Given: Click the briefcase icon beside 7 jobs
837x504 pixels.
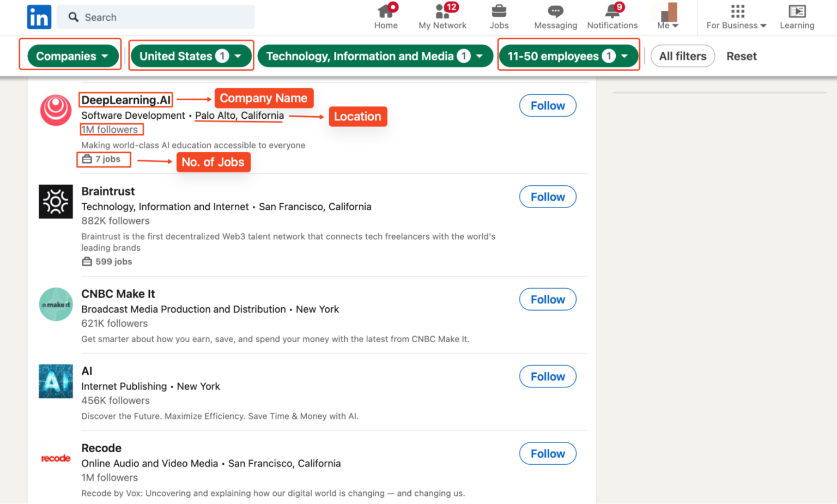Looking at the screenshot, I should pos(87,159).
